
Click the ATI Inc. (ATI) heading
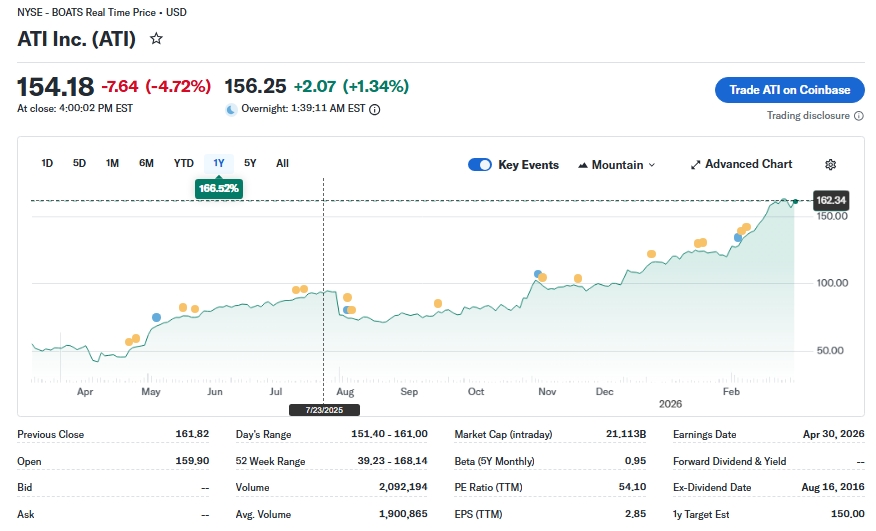click(x=77, y=39)
